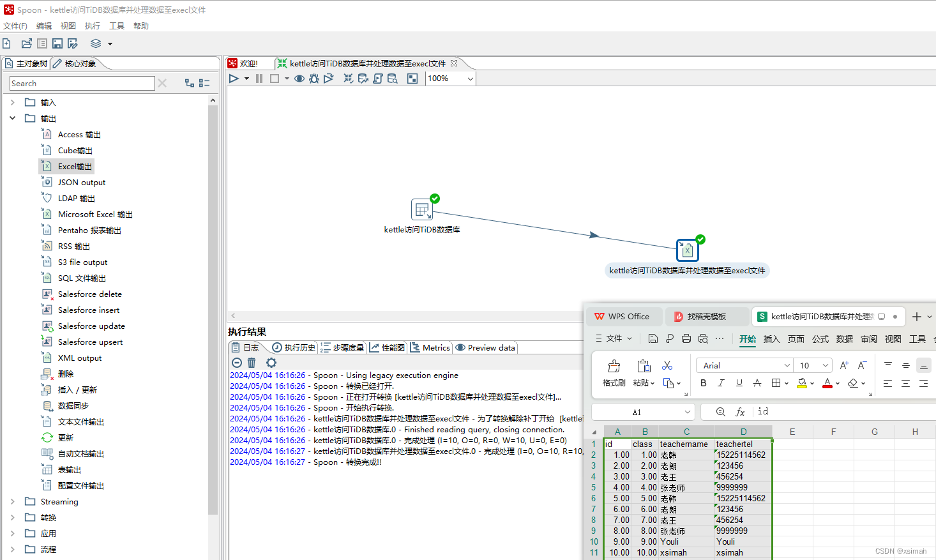Preview the transformation with the eye icon
Viewport: 936px width, 560px height.
[299, 79]
